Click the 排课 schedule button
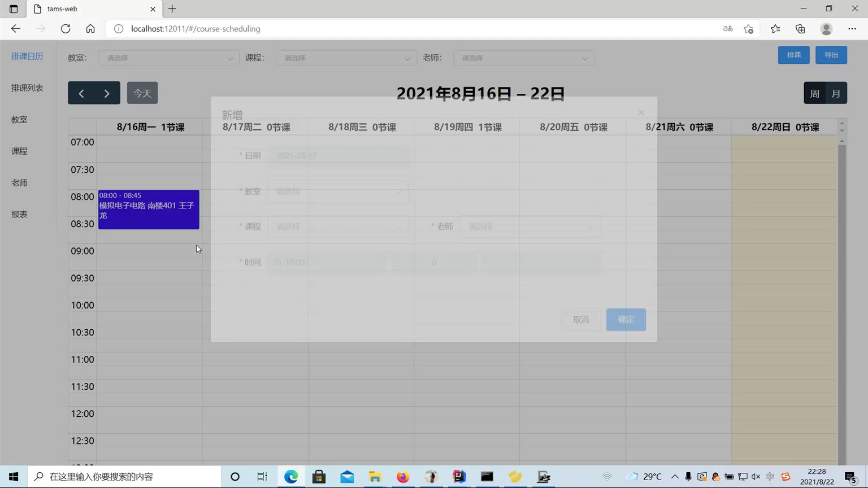The width and height of the screenshot is (868, 488). coord(794,55)
